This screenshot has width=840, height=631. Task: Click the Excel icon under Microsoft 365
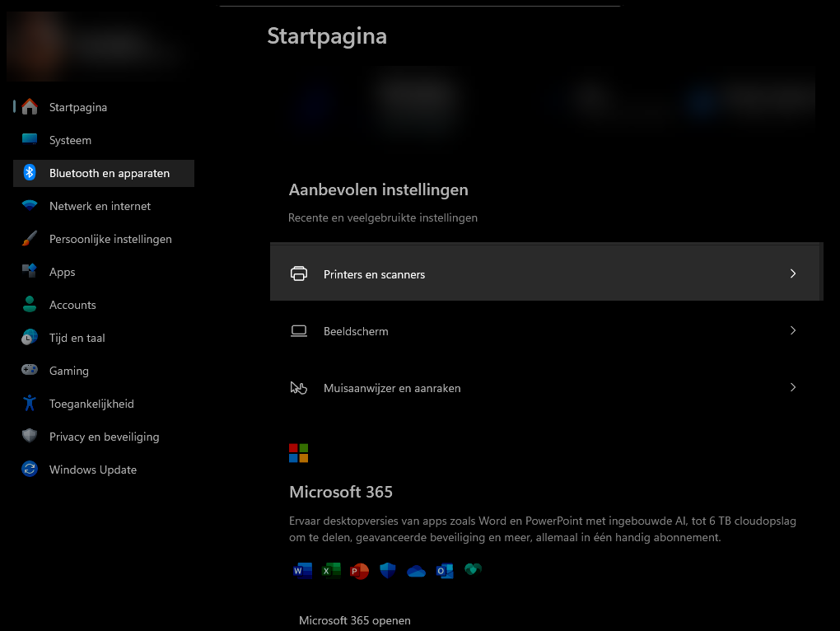click(x=331, y=571)
